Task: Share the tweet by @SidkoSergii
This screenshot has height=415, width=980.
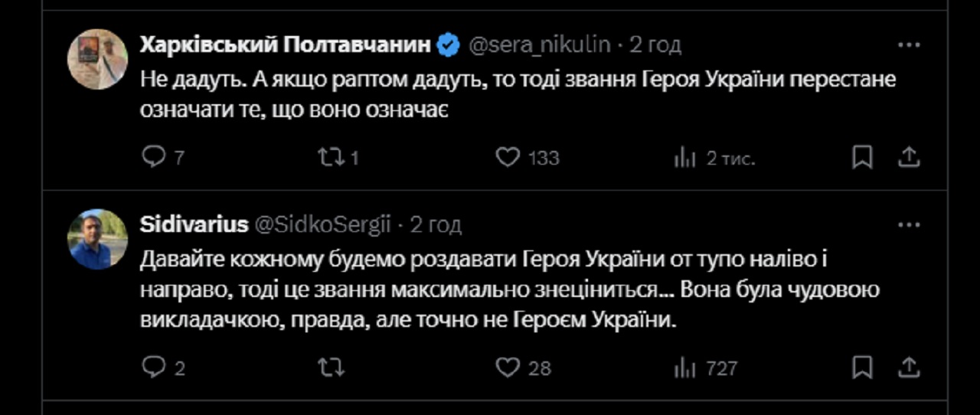Action: pos(908,368)
